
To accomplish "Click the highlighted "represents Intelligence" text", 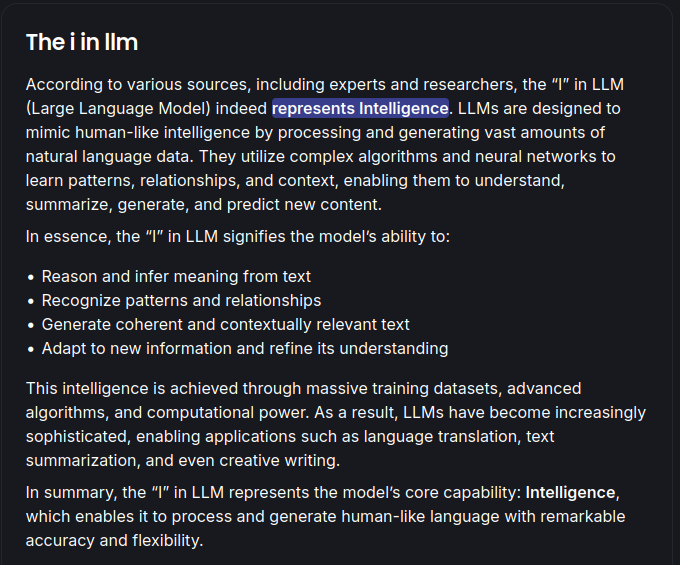I will tap(360, 108).
